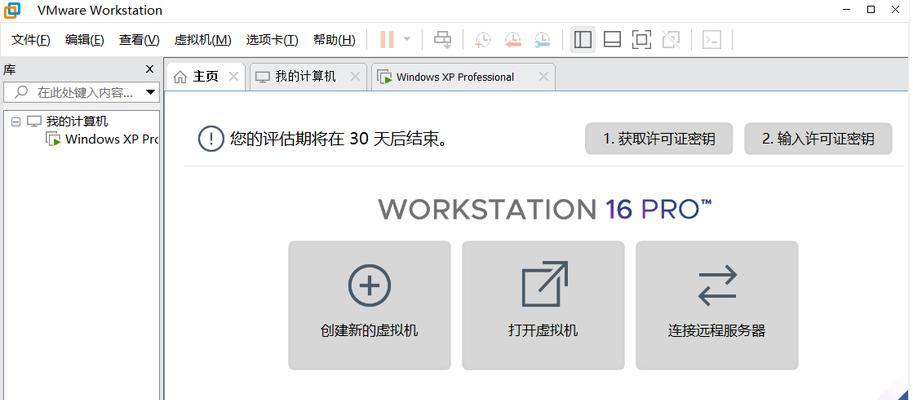913x400 pixels.
Task: Click 连接远程服务器 tile
Action: tap(717, 305)
